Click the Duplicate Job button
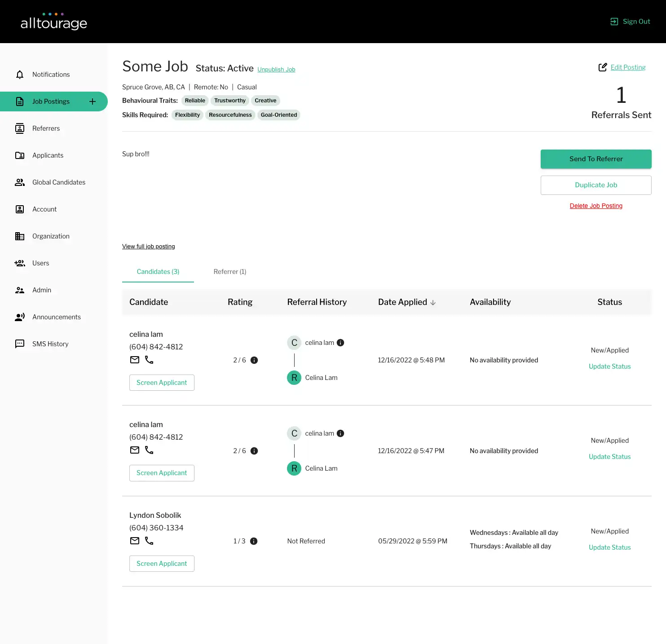Screen dimensions: 666x644 [596, 185]
